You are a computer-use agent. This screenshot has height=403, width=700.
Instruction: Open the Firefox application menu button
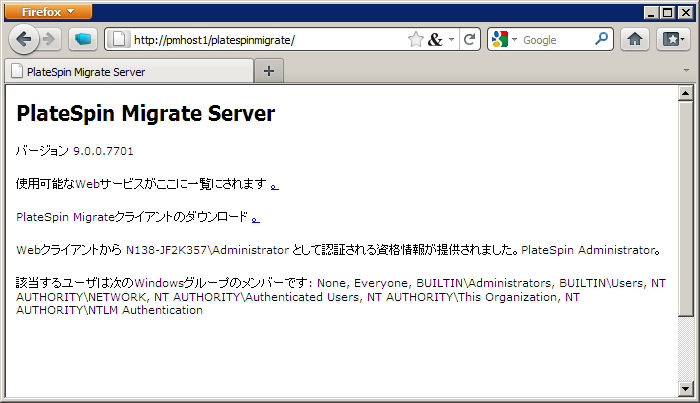pos(48,12)
